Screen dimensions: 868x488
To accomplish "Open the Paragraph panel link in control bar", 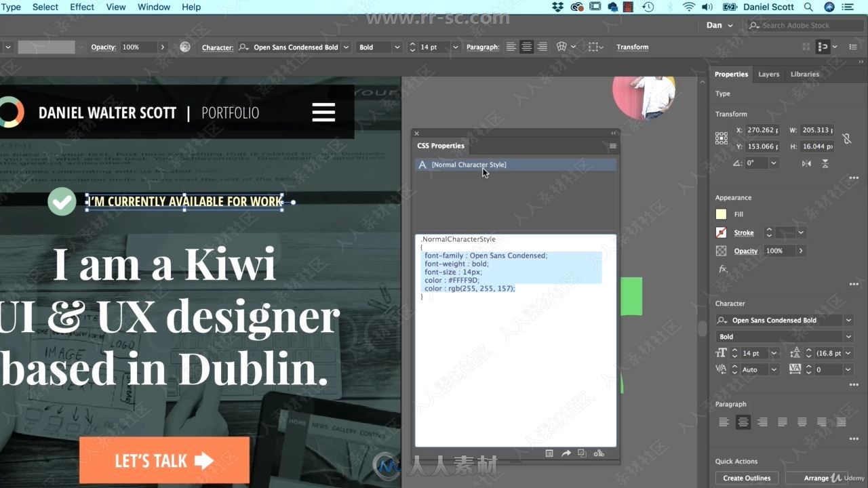I will tap(483, 47).
